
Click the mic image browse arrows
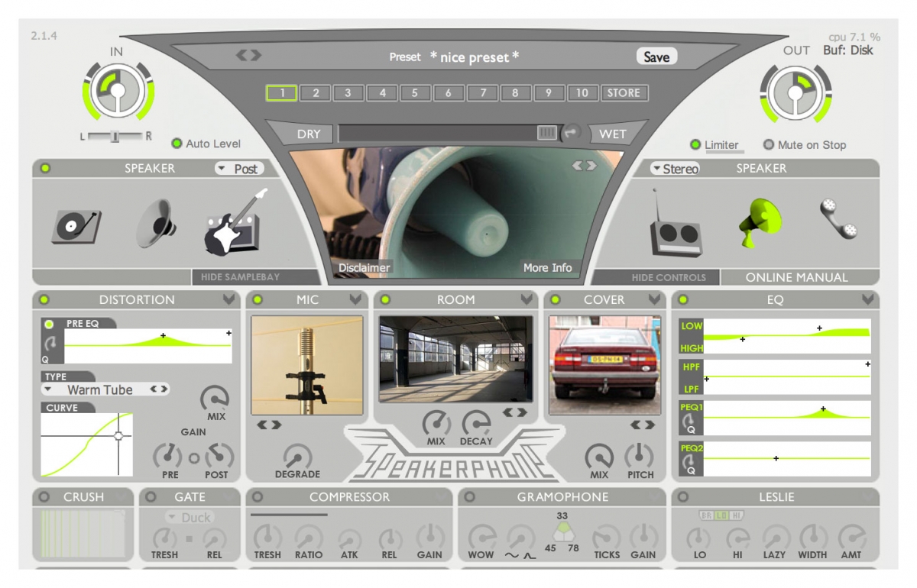[x=268, y=425]
